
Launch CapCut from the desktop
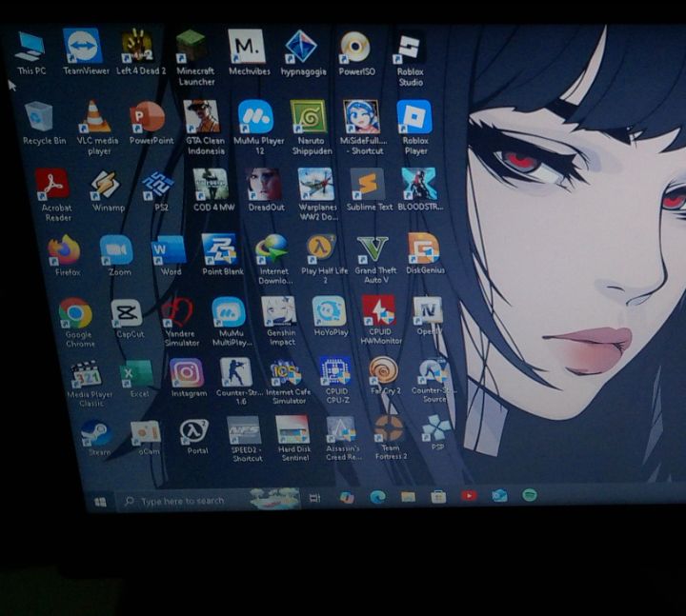coord(129,319)
